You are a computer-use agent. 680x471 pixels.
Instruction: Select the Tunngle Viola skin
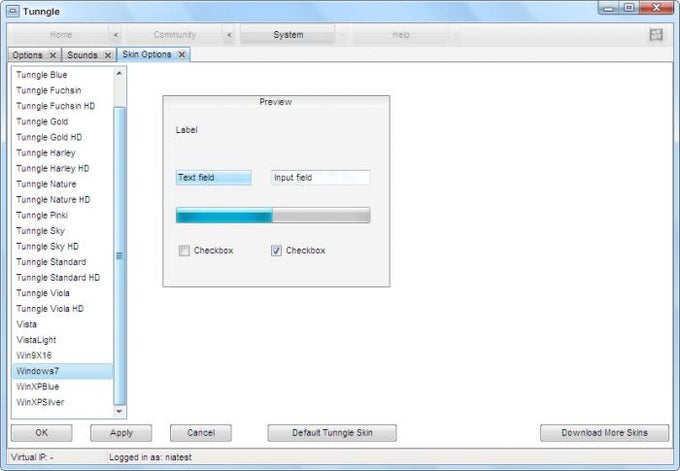(x=62, y=294)
